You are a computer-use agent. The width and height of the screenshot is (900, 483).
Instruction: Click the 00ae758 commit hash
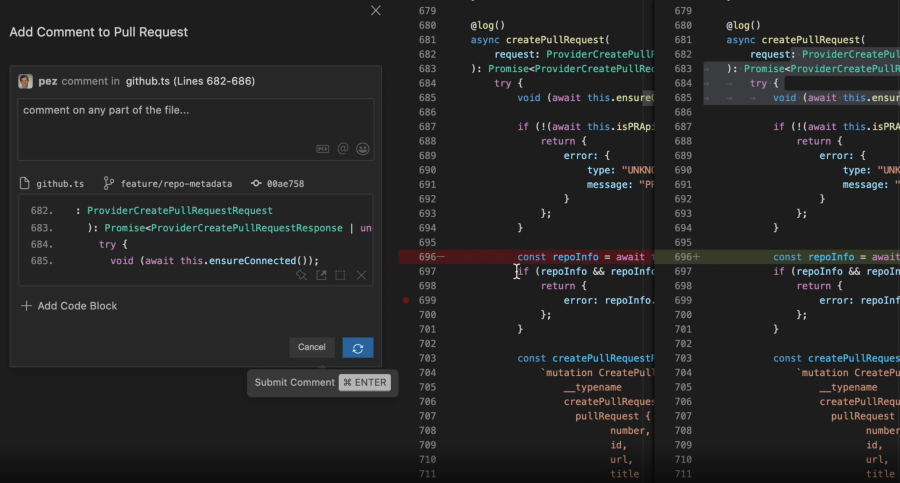point(278,184)
